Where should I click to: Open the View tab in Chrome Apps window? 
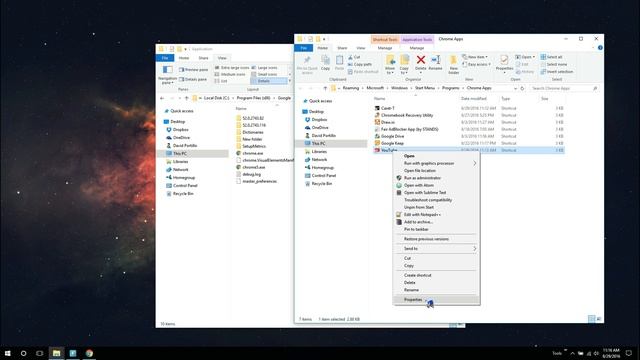coord(361,48)
